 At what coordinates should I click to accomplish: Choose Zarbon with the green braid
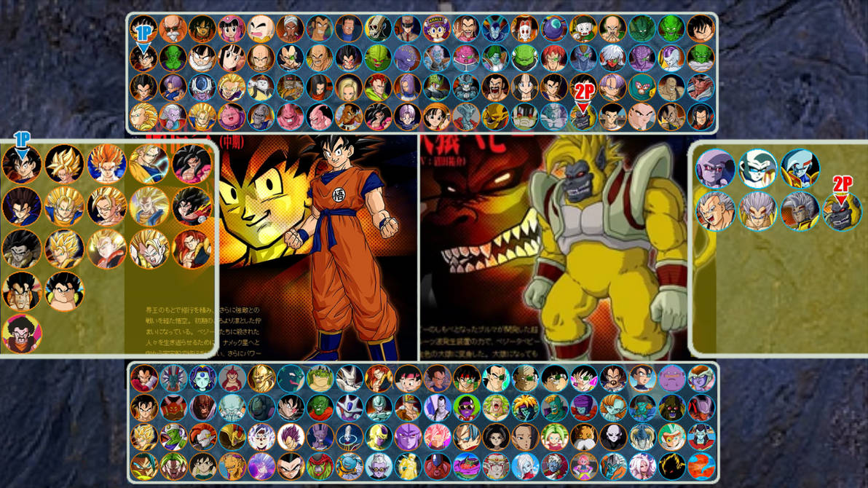point(495,58)
